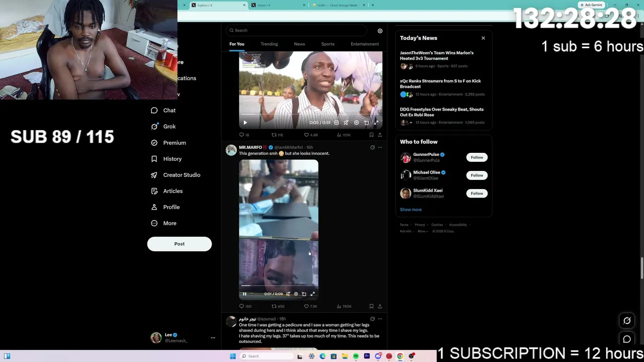Switch to the News tab
The image size is (644, 362).
pos(299,44)
